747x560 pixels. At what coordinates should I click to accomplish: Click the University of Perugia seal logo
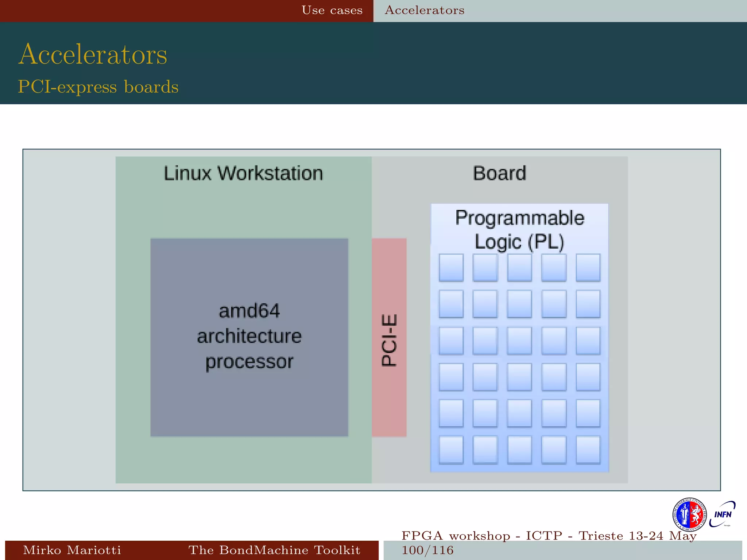689,515
